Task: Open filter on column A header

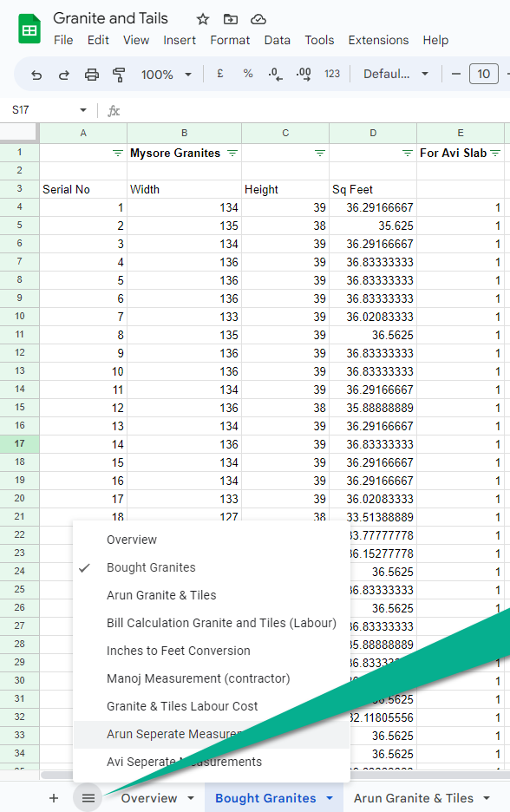Action: (118, 154)
